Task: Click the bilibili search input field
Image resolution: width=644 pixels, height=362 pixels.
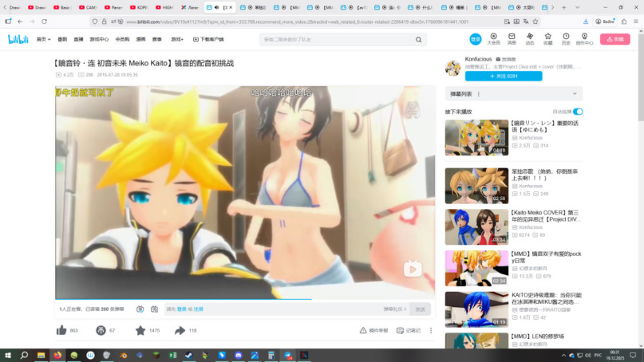Action: click(x=337, y=40)
